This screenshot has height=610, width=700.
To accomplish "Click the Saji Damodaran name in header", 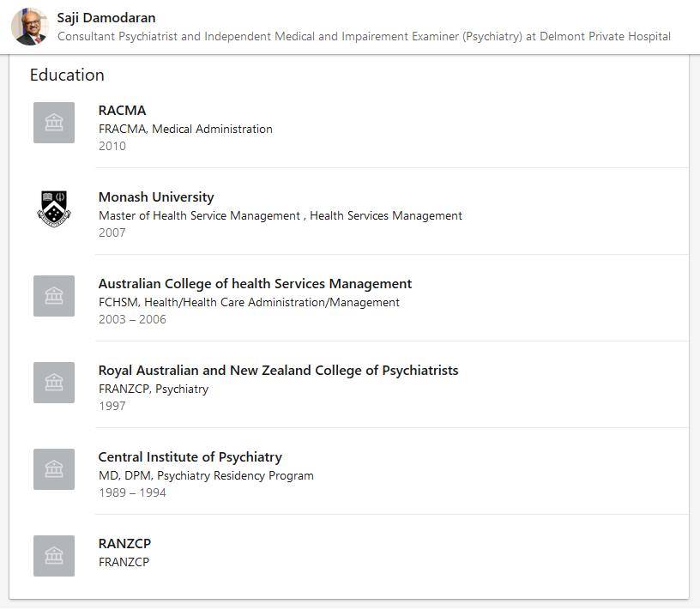I will [106, 18].
